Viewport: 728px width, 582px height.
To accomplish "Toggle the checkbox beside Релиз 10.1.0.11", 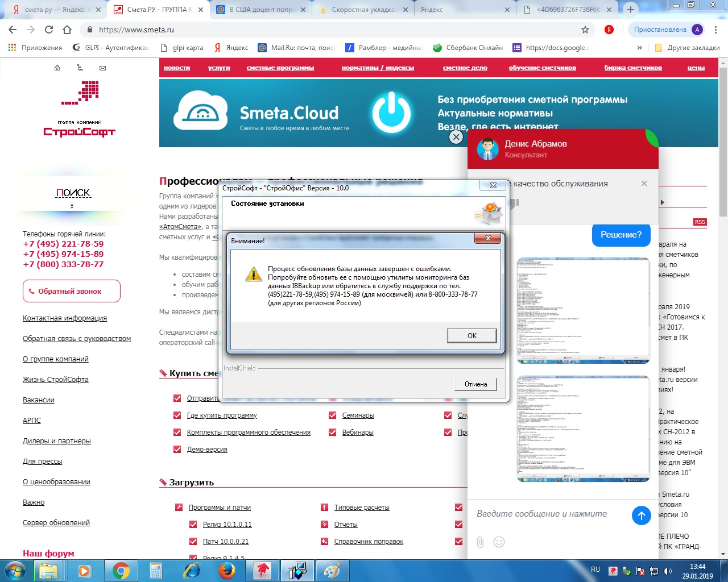I will (x=193, y=525).
